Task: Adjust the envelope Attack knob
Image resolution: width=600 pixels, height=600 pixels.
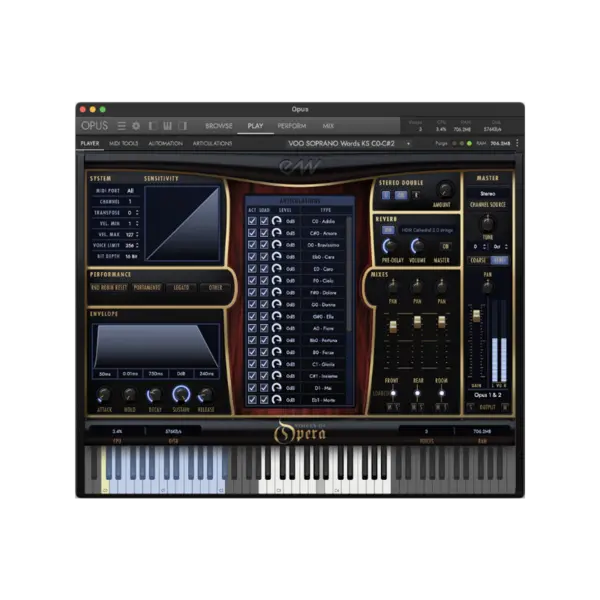Action: [104, 395]
